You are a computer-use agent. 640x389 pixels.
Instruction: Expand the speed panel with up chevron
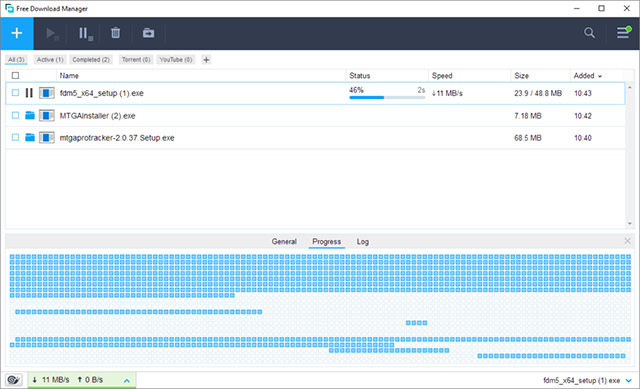(x=127, y=380)
